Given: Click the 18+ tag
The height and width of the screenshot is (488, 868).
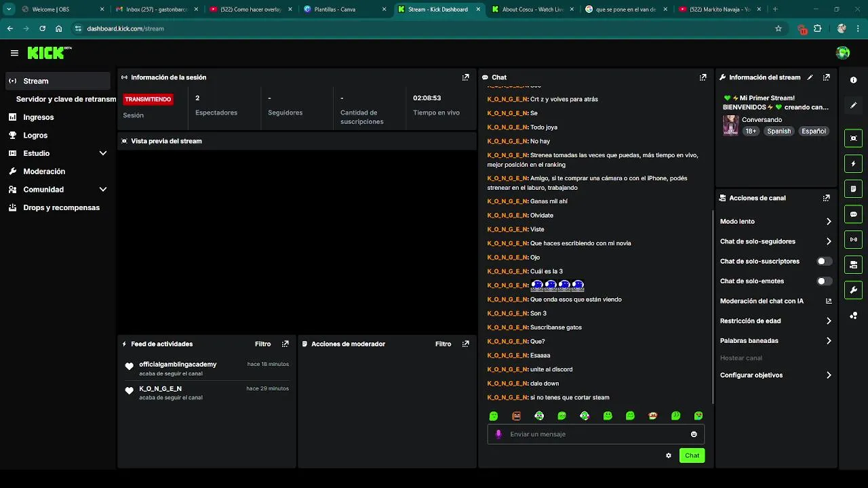Looking at the screenshot, I should click(x=751, y=131).
